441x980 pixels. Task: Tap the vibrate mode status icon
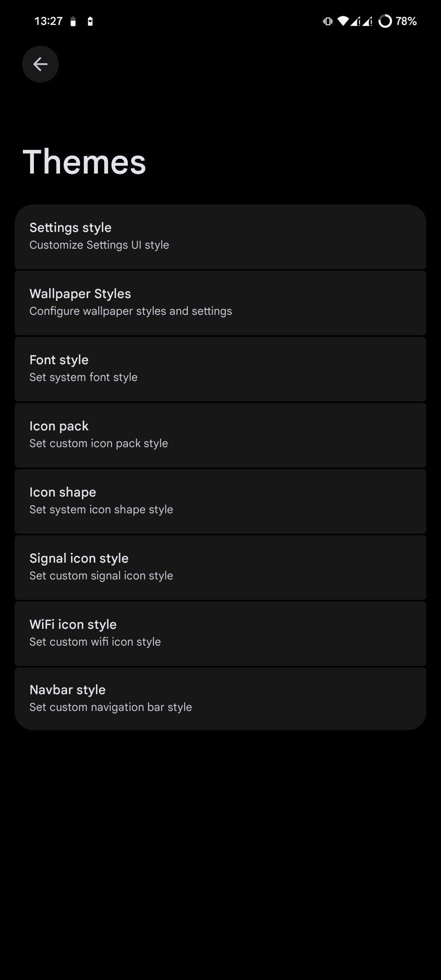[327, 21]
